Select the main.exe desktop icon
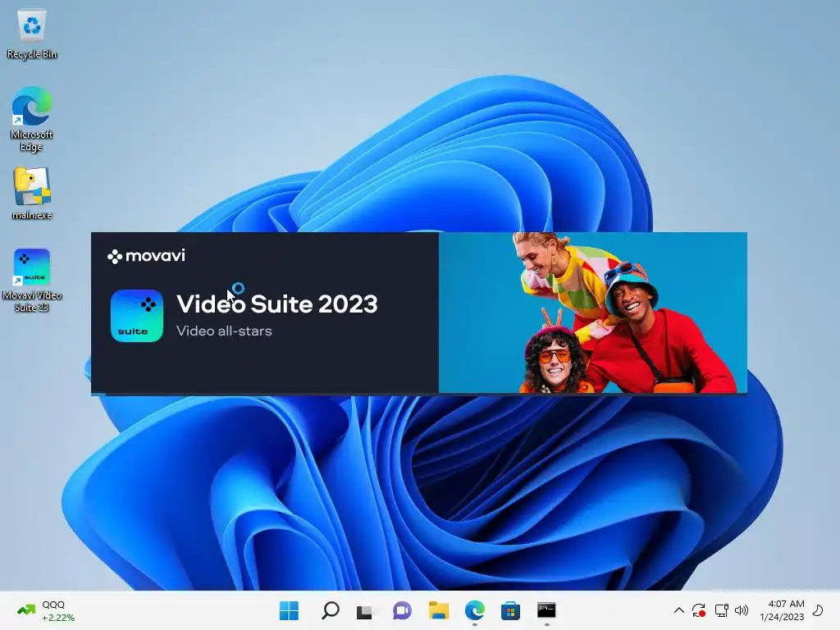 [x=32, y=194]
